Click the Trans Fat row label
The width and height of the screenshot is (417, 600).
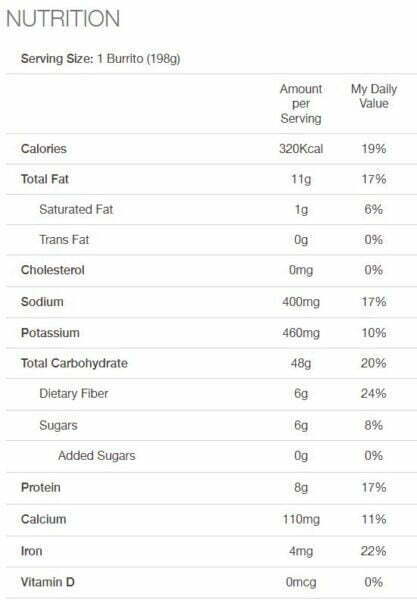pyautogui.click(x=64, y=240)
